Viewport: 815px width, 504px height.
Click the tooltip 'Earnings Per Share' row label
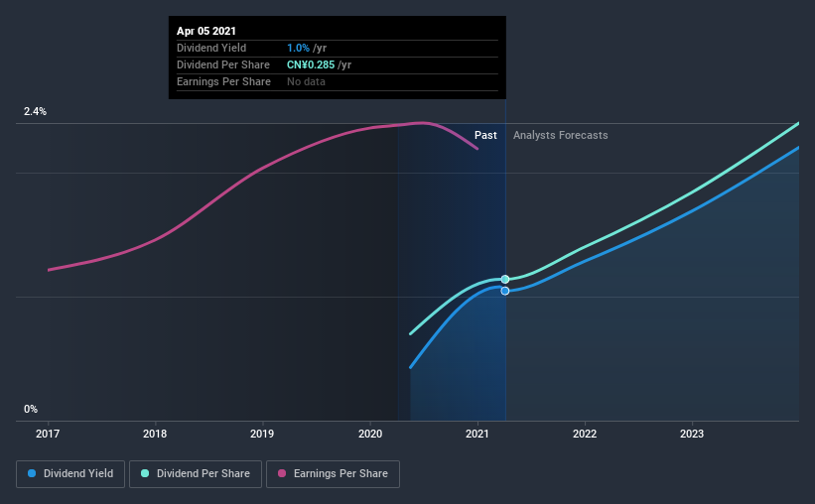tap(223, 81)
